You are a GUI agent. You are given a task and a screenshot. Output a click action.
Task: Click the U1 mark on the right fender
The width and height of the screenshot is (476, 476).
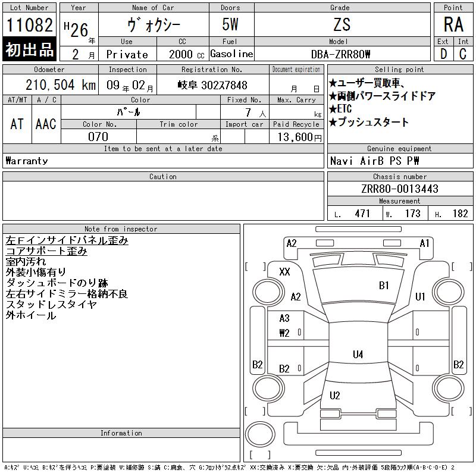(x=420, y=296)
